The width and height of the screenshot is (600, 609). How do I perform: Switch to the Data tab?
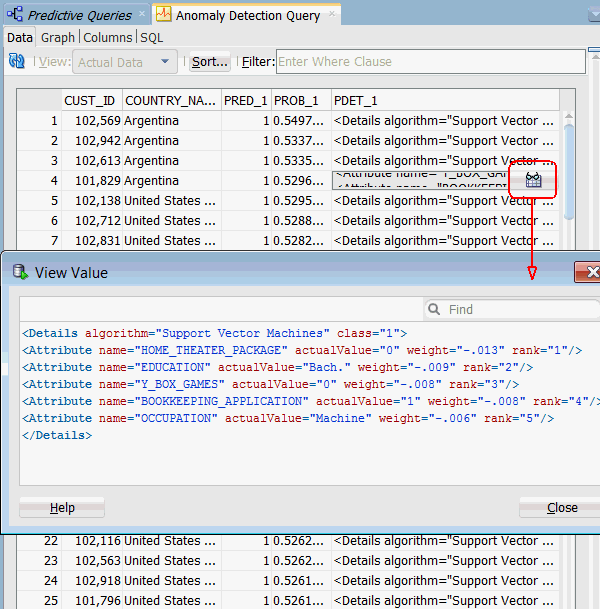[19, 38]
